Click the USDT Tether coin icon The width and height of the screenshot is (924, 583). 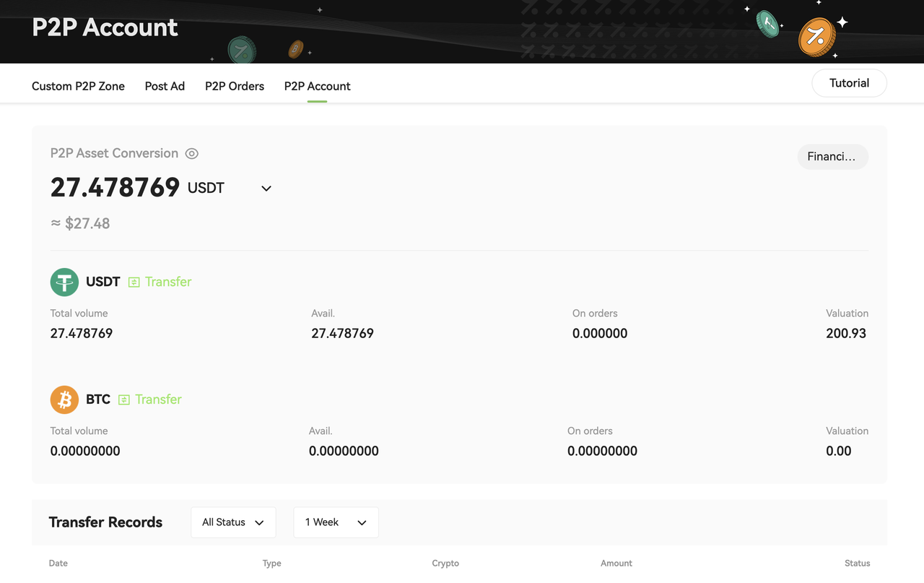(64, 282)
